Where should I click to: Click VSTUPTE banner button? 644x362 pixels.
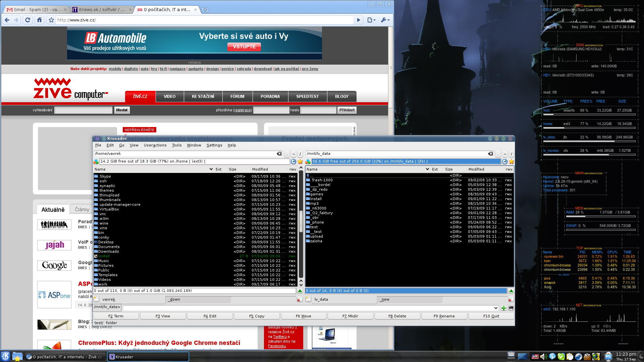(x=244, y=47)
